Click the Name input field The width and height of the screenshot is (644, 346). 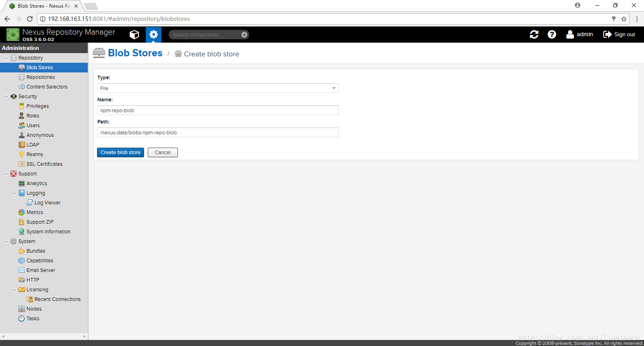point(218,110)
